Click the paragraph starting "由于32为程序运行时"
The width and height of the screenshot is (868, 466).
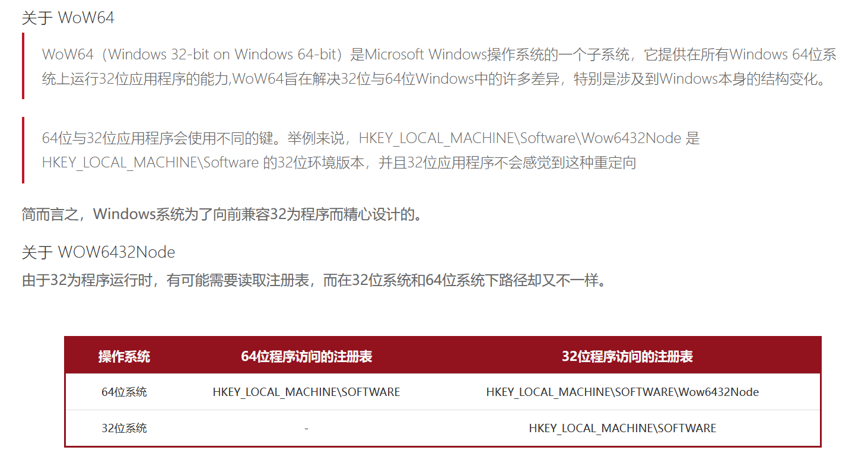316,280
